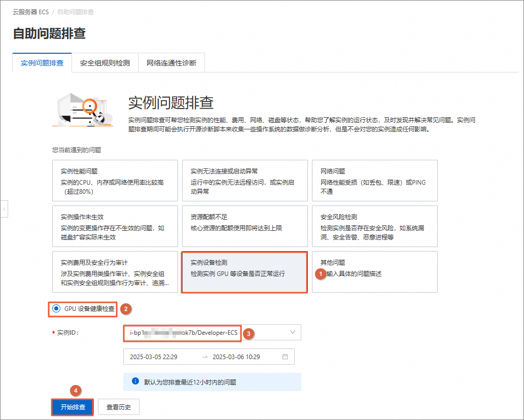524x420 pixels.
Task: Select the 实例无法连接或启动异常 card
Action: (x=244, y=181)
